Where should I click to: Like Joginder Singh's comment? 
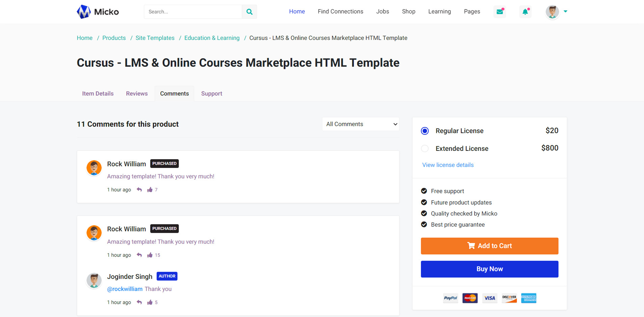point(150,302)
